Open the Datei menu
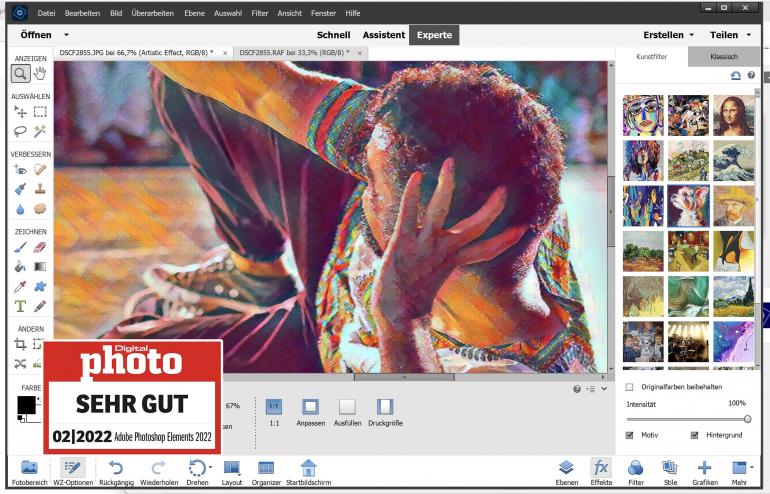Image resolution: width=770 pixels, height=494 pixels. [46, 13]
